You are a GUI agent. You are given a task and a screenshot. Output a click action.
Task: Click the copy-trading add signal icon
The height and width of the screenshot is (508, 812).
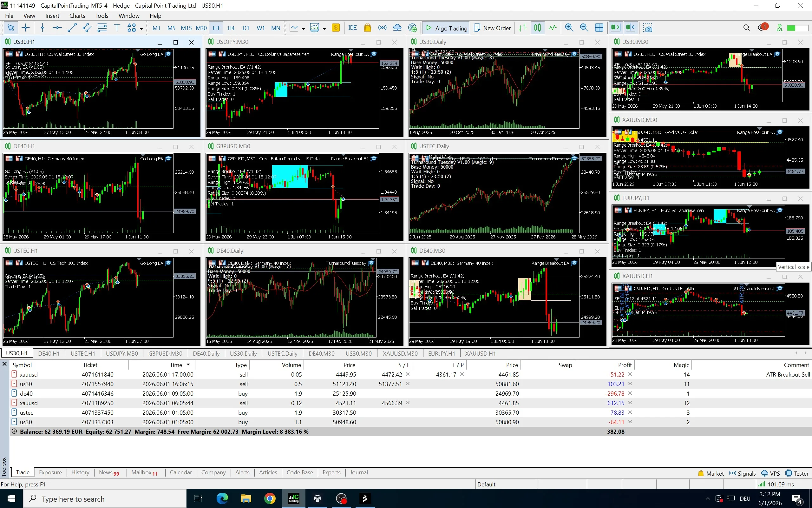pyautogui.click(x=412, y=28)
